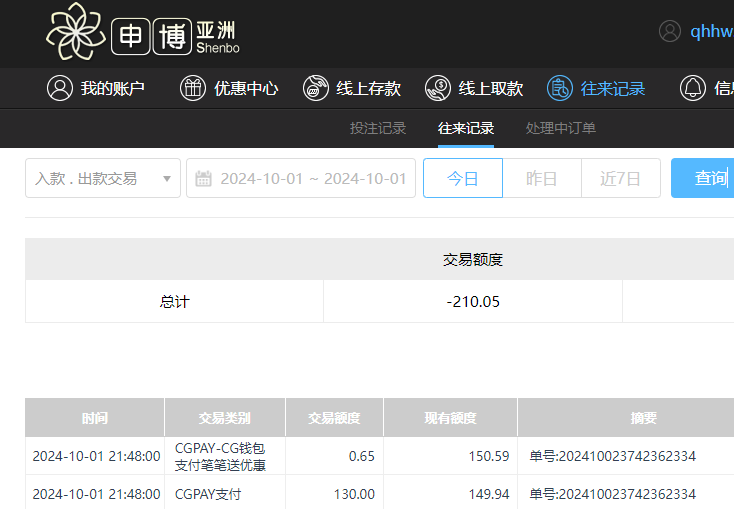Click the date range input field
This screenshot has height=509, width=734.
pyautogui.click(x=312, y=179)
